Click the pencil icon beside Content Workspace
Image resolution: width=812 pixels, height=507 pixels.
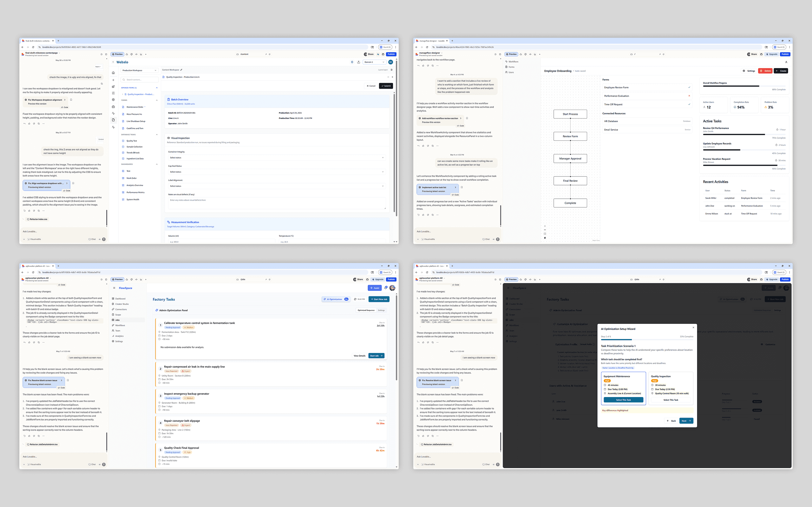point(181,70)
